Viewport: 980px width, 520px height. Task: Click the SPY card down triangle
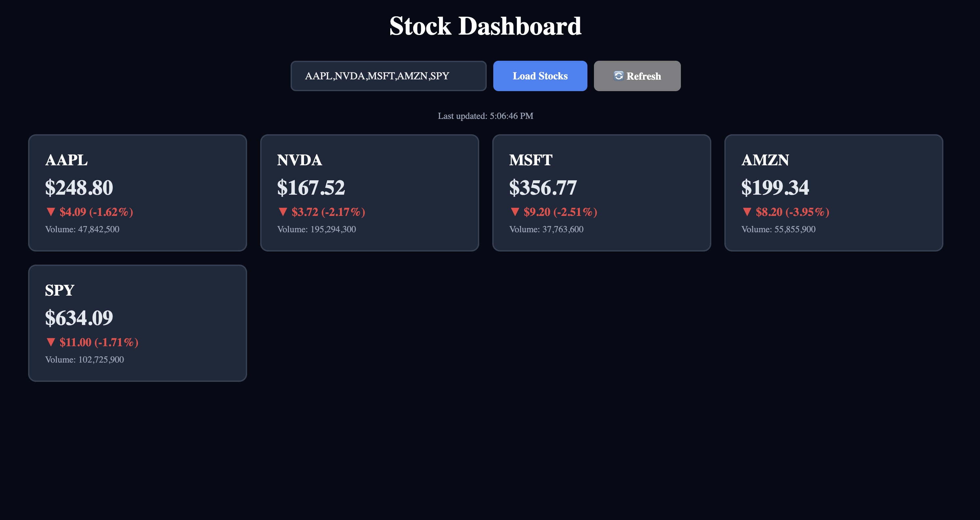pos(51,343)
